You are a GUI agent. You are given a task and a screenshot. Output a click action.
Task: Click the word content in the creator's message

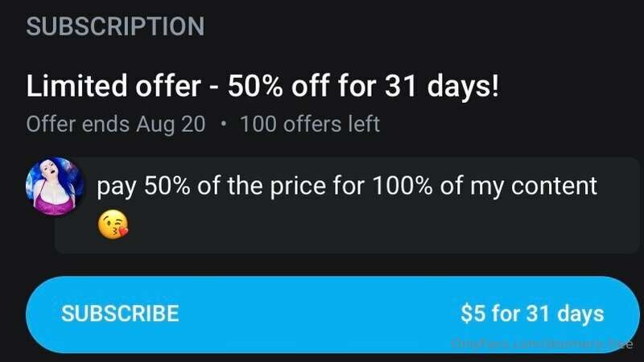554,186
